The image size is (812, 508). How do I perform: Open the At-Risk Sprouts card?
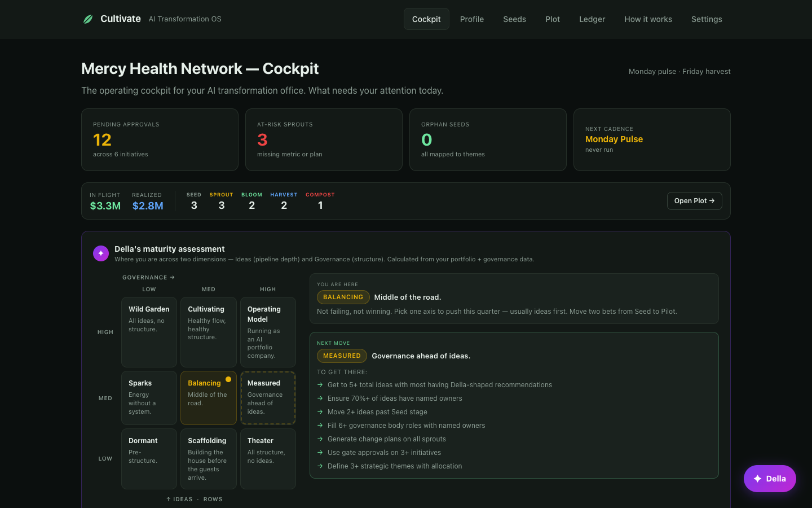click(x=324, y=139)
